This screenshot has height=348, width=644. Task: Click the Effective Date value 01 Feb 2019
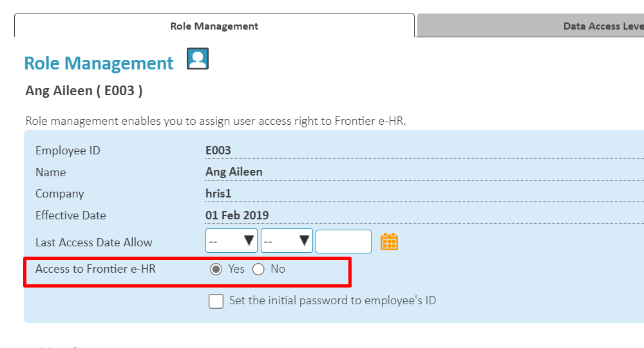pyautogui.click(x=237, y=215)
